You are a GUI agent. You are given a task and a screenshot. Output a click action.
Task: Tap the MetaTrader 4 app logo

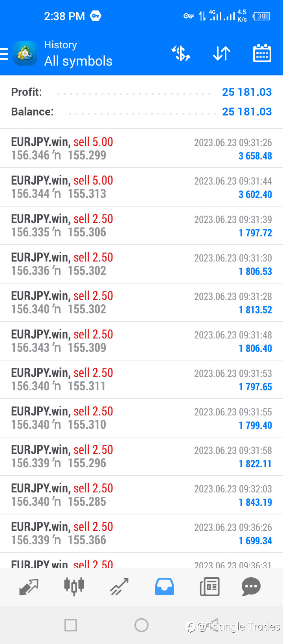pos(25,53)
